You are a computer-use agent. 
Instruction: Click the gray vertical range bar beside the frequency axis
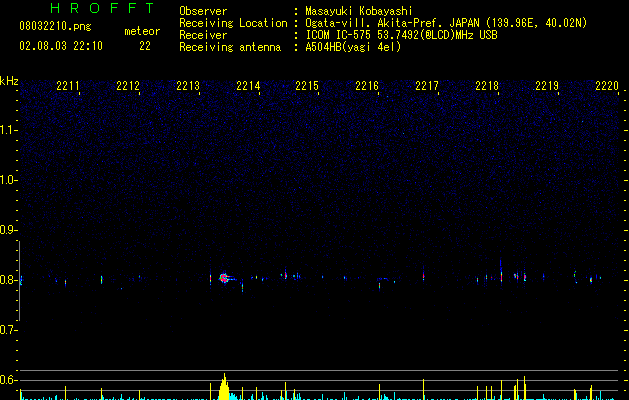coord(20,281)
